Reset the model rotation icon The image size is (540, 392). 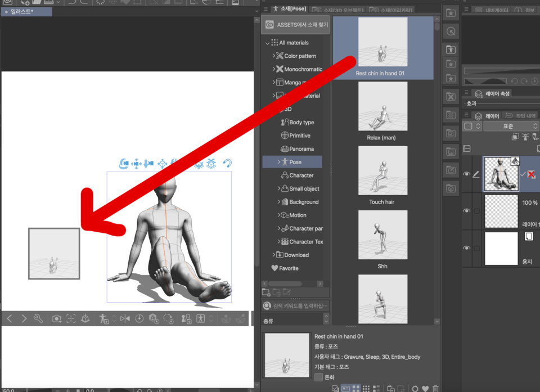168,319
